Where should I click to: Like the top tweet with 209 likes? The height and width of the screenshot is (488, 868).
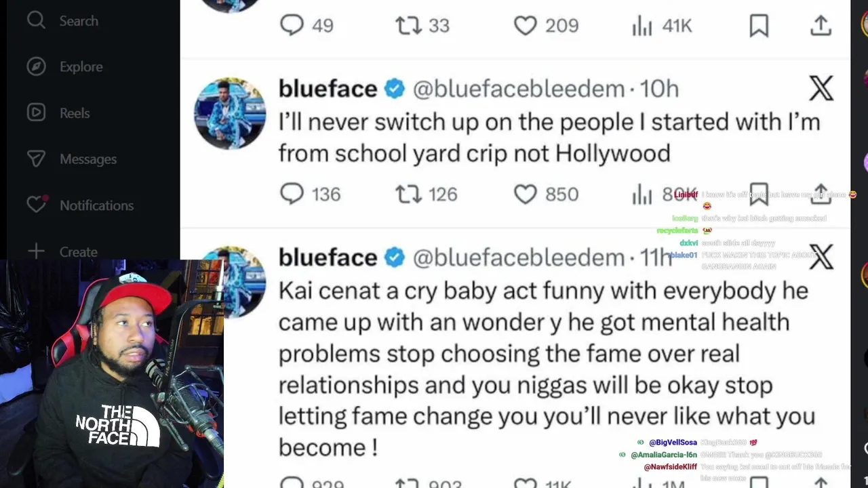point(526,26)
